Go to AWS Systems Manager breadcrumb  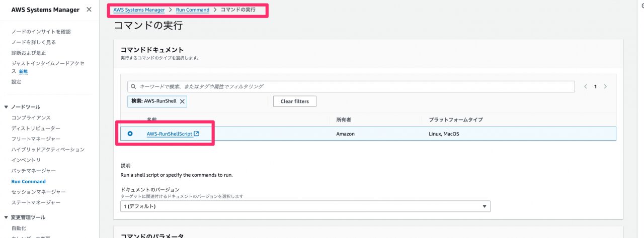[x=139, y=10]
